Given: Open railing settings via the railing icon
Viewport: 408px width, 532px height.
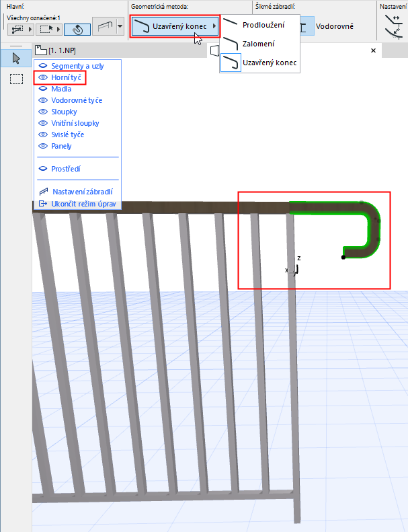Looking at the screenshot, I should 104,26.
